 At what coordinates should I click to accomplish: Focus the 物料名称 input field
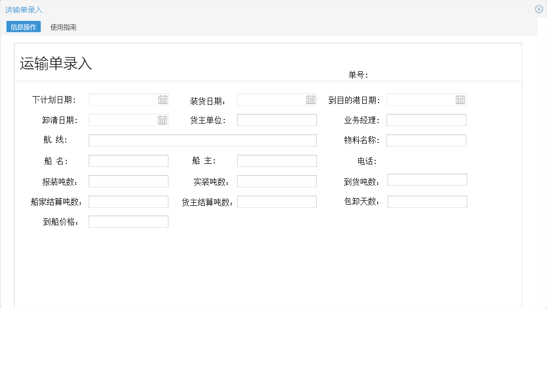[426, 140]
